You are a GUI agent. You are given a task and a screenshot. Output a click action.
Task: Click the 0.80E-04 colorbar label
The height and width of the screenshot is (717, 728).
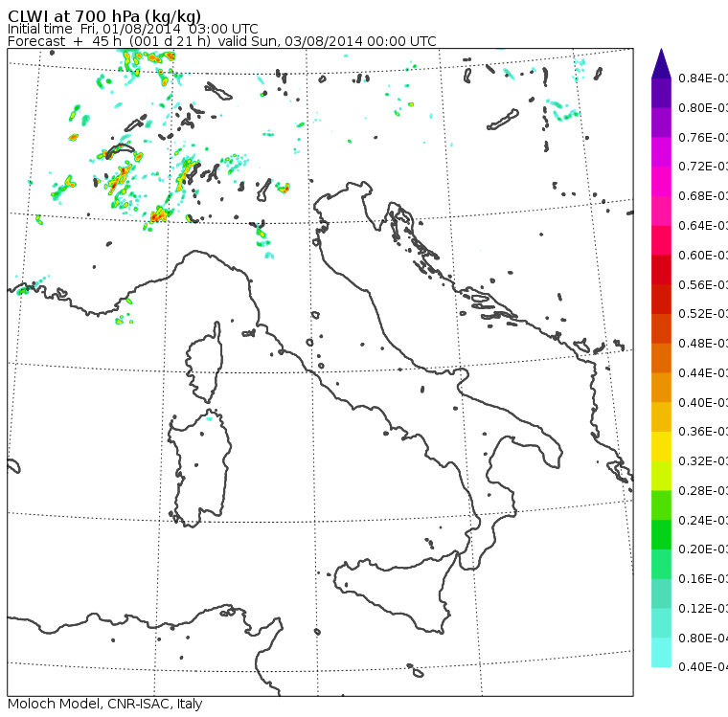[x=703, y=639]
